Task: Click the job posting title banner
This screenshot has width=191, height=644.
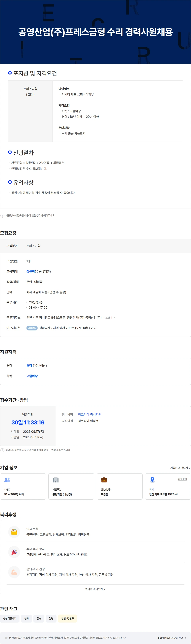Action: (x=95, y=32)
